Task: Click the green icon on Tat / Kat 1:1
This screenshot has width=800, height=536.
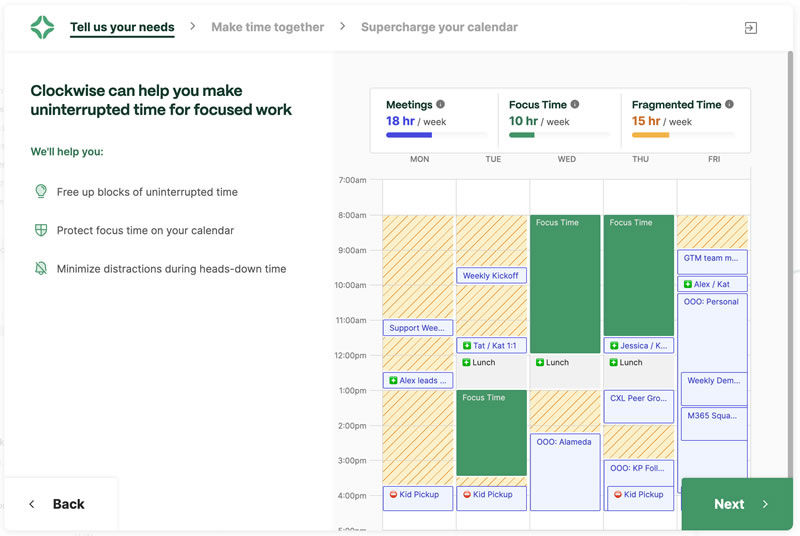Action: [466, 346]
